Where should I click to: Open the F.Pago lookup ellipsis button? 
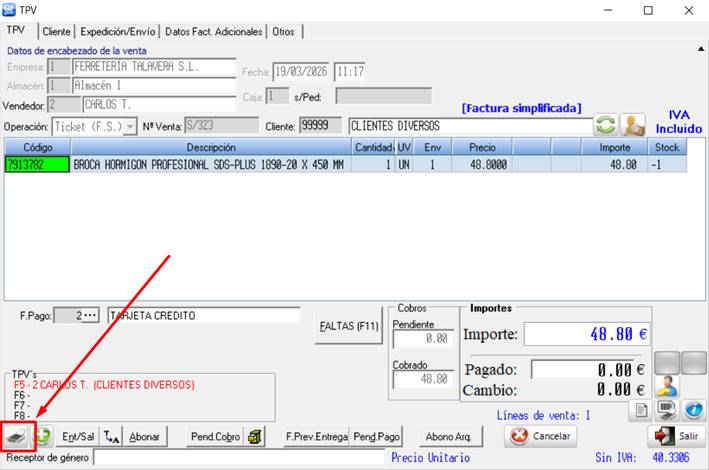[88, 316]
